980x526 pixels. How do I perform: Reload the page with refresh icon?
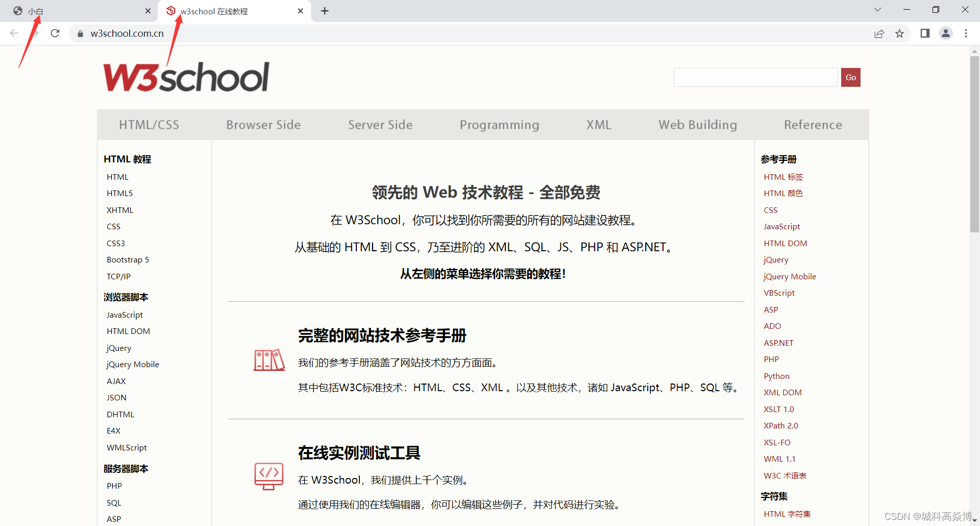[55, 33]
